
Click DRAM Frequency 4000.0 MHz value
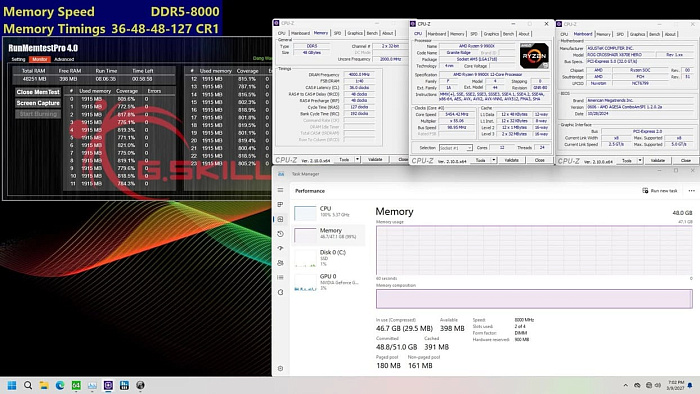(x=359, y=75)
